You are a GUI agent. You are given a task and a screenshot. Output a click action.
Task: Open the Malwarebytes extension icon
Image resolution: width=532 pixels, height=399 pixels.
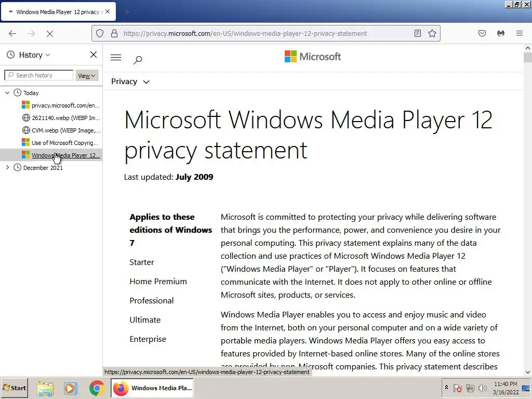tap(501, 33)
